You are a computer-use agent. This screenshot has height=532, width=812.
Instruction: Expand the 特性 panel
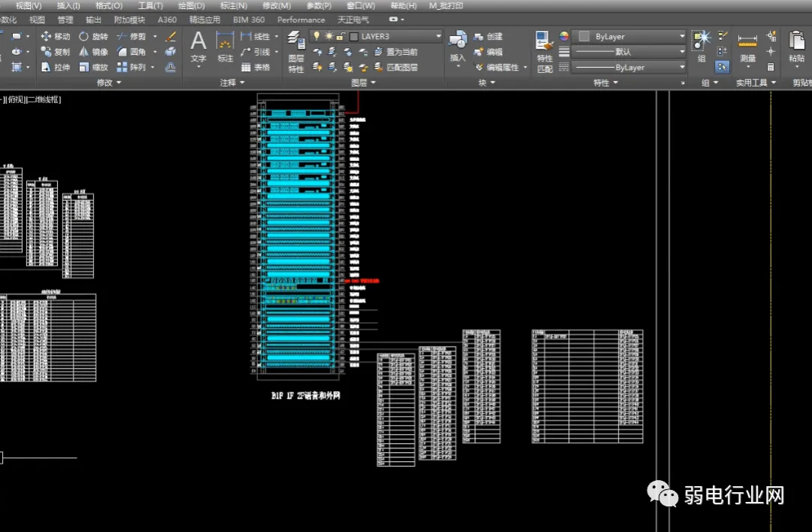[x=606, y=83]
